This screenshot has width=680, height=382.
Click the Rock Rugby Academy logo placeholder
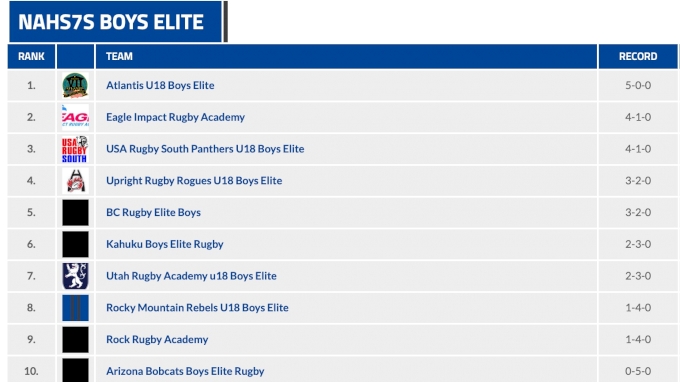[x=75, y=340]
